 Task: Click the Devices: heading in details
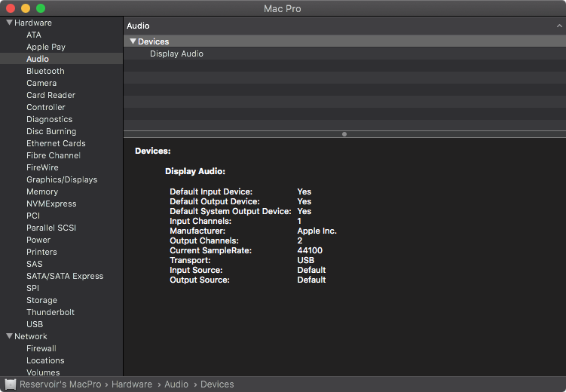(x=153, y=151)
